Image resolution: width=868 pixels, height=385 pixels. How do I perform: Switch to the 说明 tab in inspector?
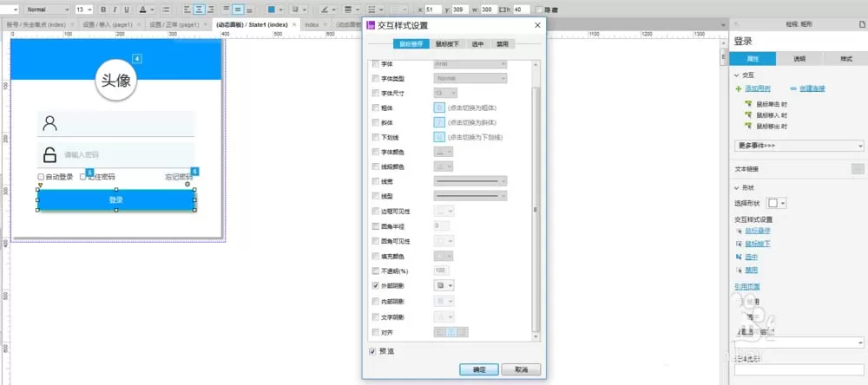click(x=799, y=59)
